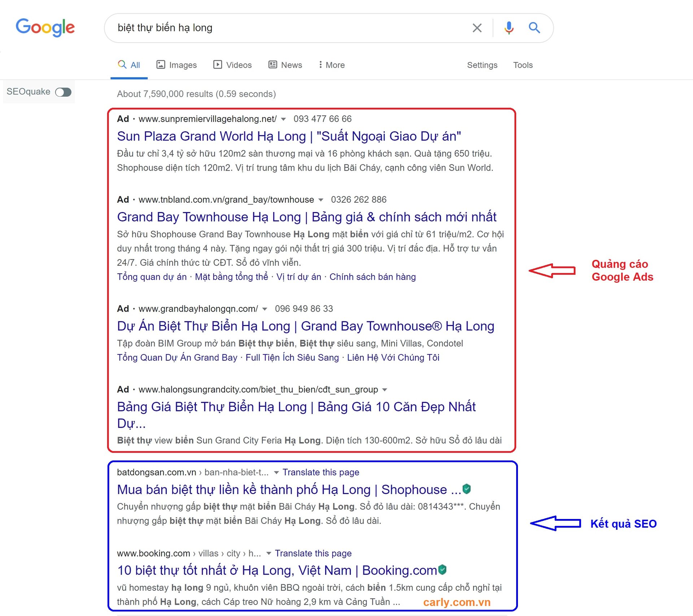Click the three-dot icon beside More
The image size is (693, 616).
(320, 65)
